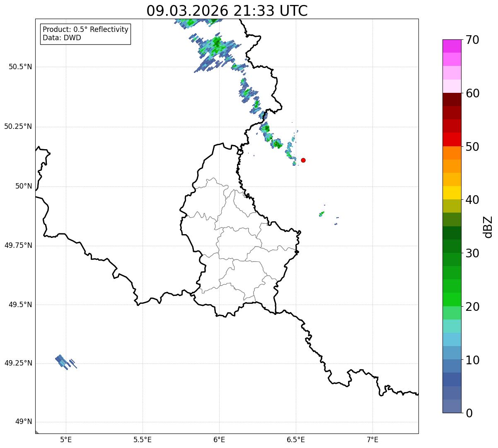498x448 pixels.
Task: Click the 5°E longitude label
Action: pos(66,439)
